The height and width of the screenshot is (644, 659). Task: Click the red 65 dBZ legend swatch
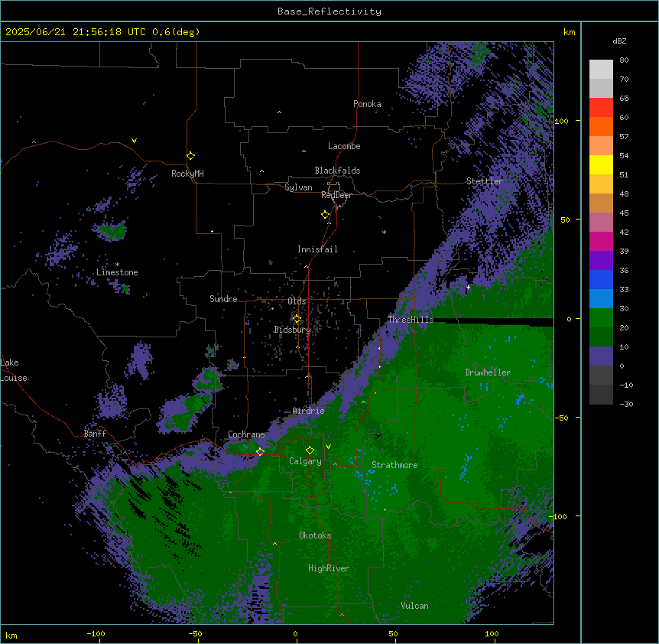coord(601,108)
